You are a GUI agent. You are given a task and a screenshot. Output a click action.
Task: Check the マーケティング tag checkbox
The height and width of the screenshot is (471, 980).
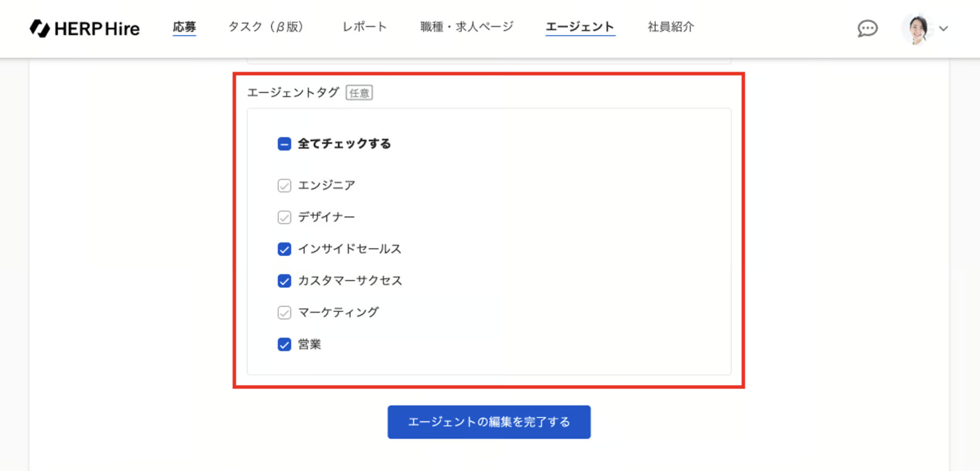point(284,313)
